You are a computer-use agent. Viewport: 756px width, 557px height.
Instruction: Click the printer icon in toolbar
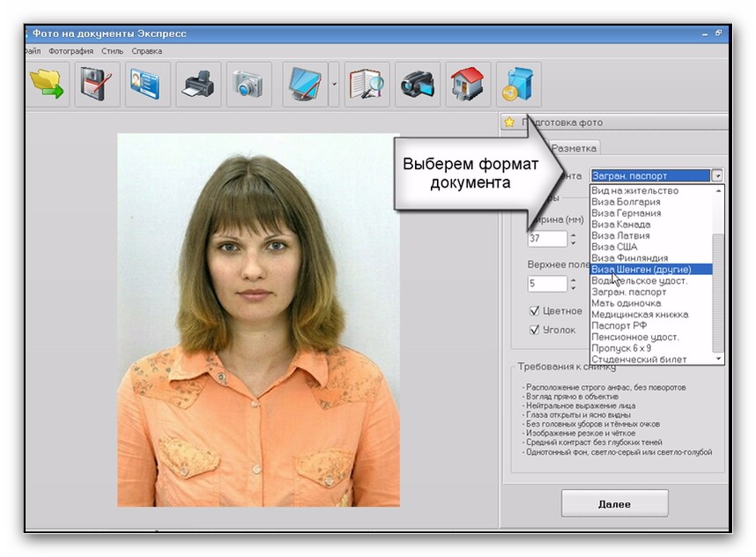198,85
